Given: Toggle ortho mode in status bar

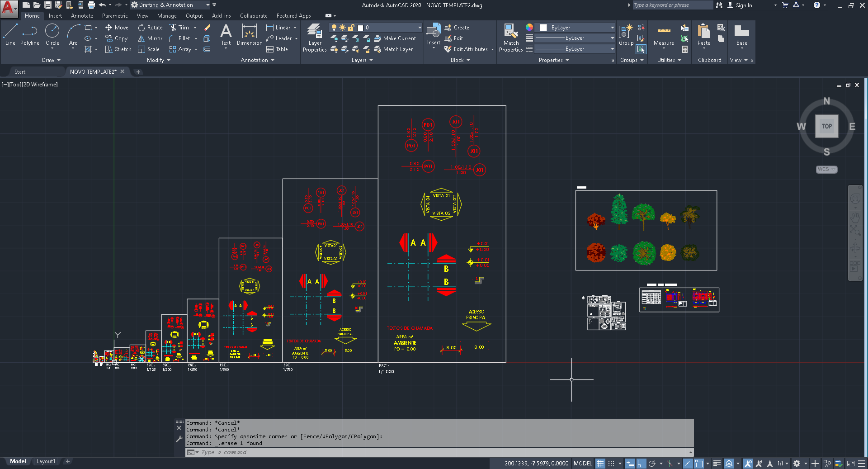Looking at the screenshot, I should [641, 463].
